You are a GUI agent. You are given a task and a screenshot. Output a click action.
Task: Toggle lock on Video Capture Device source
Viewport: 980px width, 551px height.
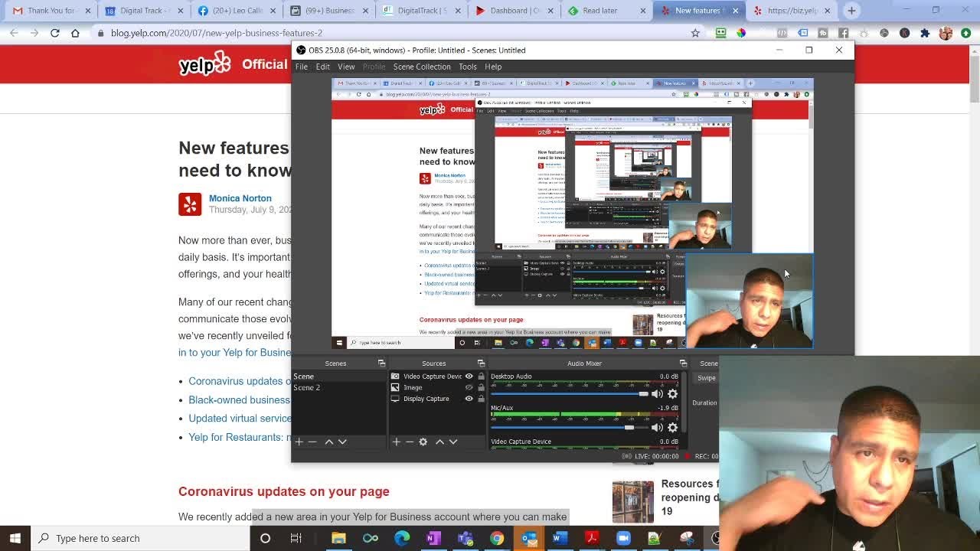pos(481,376)
